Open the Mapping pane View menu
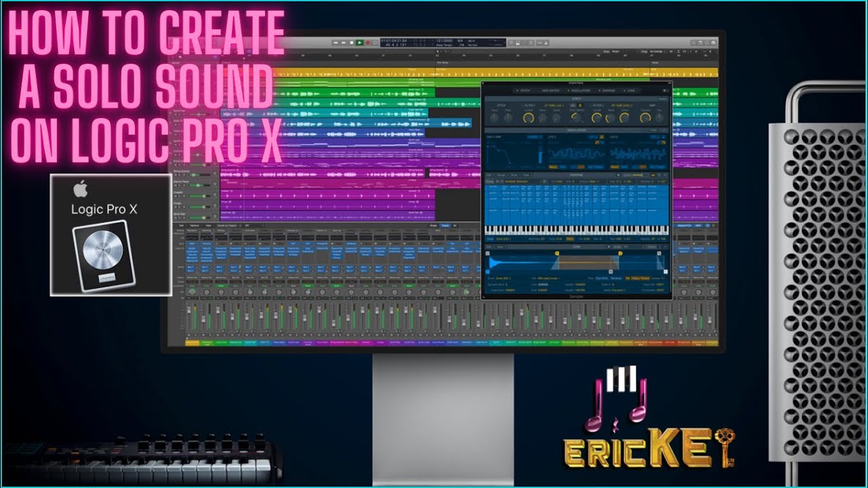Screen dimensions: 868x488 527,175
